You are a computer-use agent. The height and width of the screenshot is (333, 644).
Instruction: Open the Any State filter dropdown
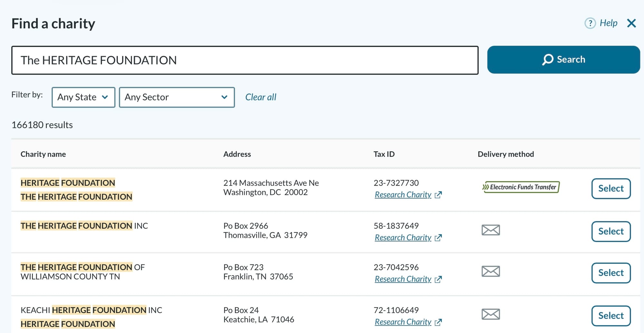(x=83, y=97)
